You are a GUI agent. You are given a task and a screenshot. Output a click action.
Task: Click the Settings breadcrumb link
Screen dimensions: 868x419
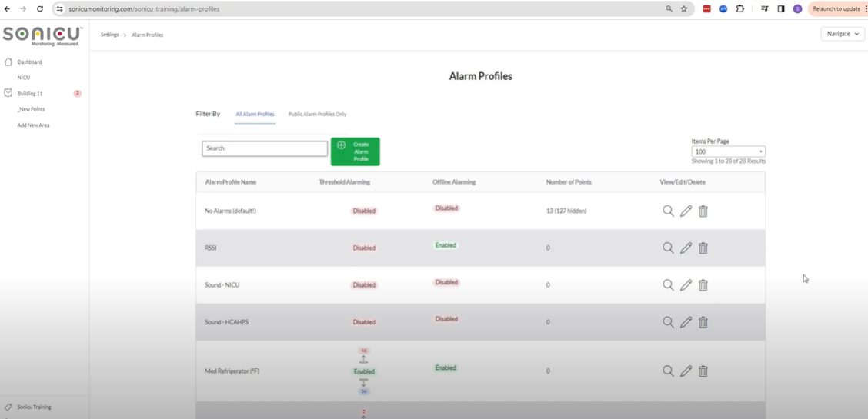click(x=109, y=35)
